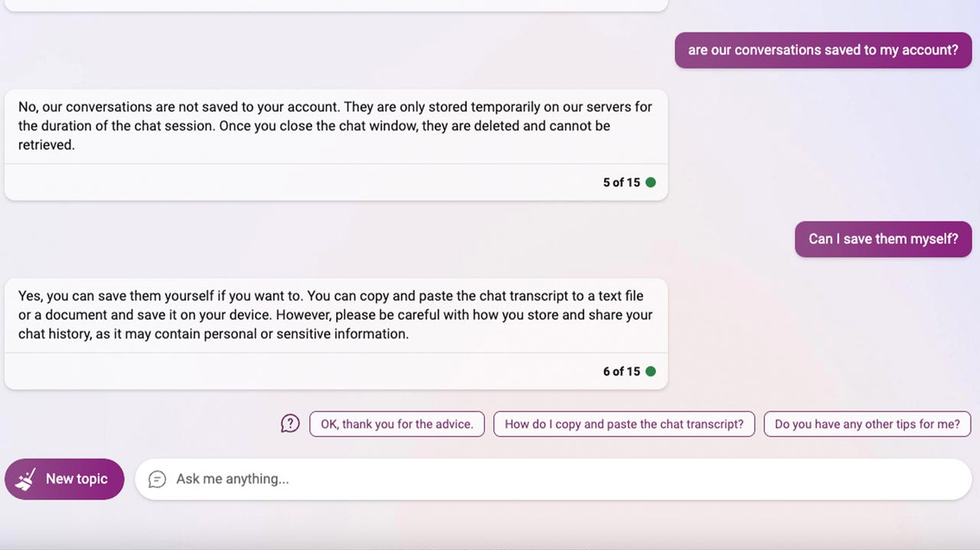Image resolution: width=980 pixels, height=550 pixels.
Task: Click the "are our conversations saved" user message
Action: click(822, 50)
